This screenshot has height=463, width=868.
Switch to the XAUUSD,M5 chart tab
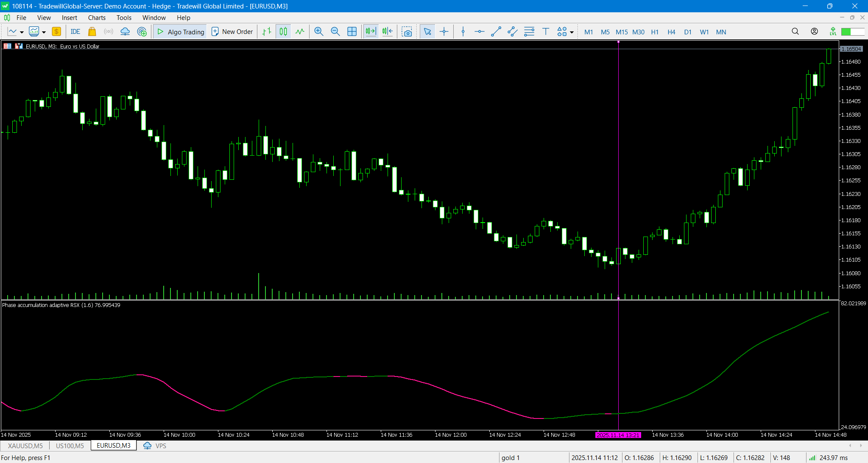coord(25,446)
